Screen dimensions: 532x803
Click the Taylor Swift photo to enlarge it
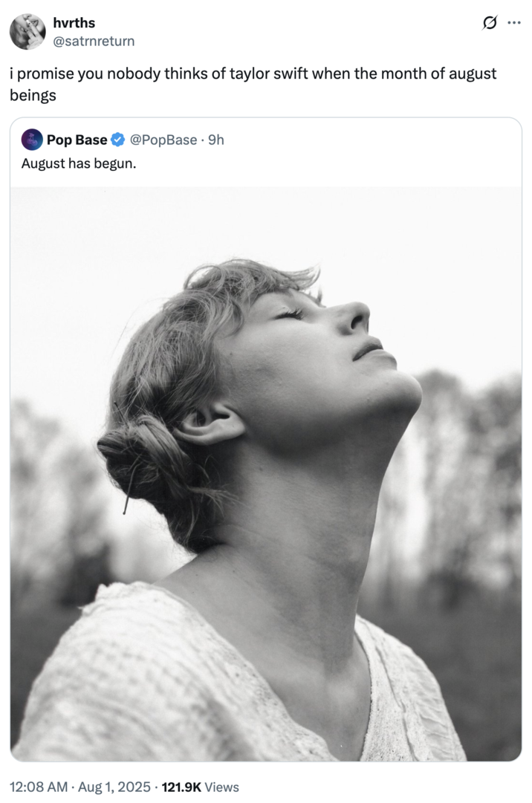pyautogui.click(x=266, y=475)
